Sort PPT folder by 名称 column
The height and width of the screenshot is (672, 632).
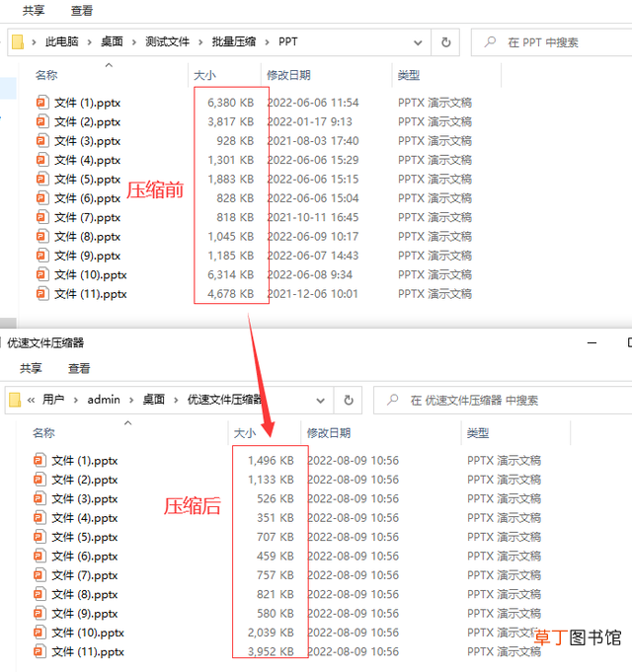46,75
